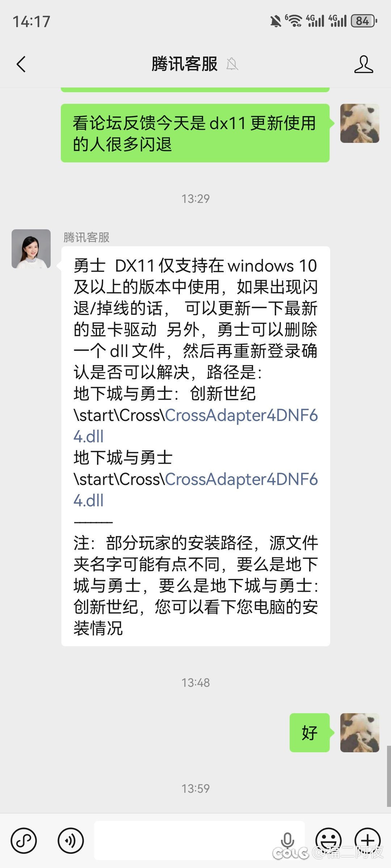Switch to voice input mode icon
Viewport: 391px width, 868px height.
71,841
